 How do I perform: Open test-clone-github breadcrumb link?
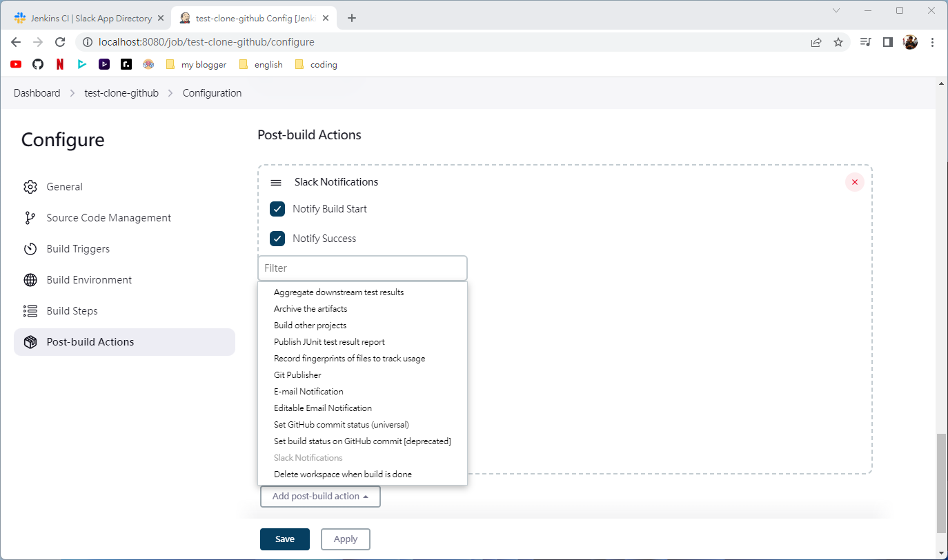click(x=121, y=93)
